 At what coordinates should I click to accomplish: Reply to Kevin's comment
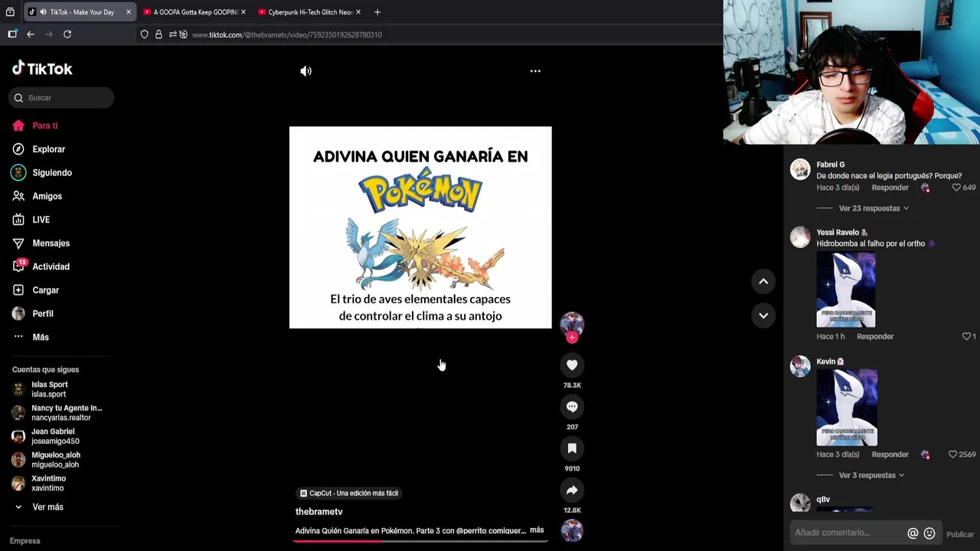[x=890, y=455]
